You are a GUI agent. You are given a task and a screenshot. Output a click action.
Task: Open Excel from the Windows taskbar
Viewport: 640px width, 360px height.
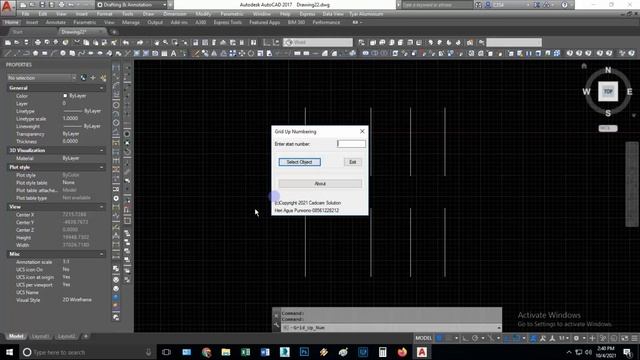(245, 352)
